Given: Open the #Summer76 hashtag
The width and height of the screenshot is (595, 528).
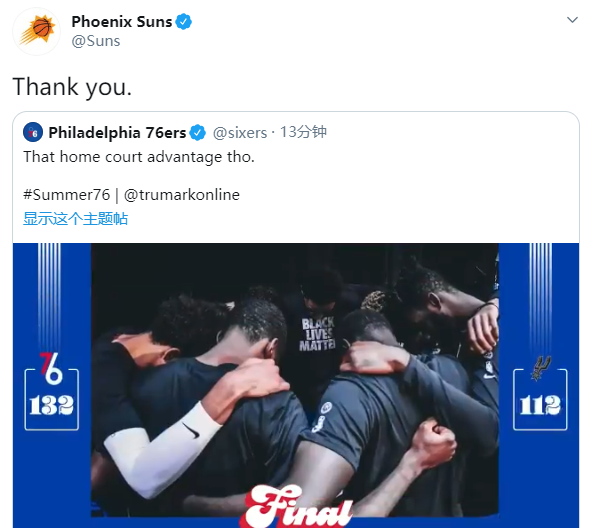Looking at the screenshot, I should [66, 195].
